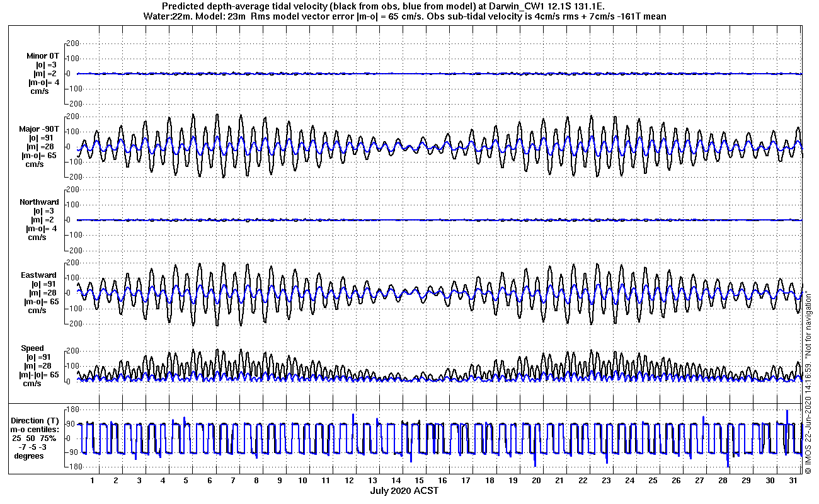Select date label '8' on the time axis
The height and width of the screenshot is (504, 819).
click(256, 480)
